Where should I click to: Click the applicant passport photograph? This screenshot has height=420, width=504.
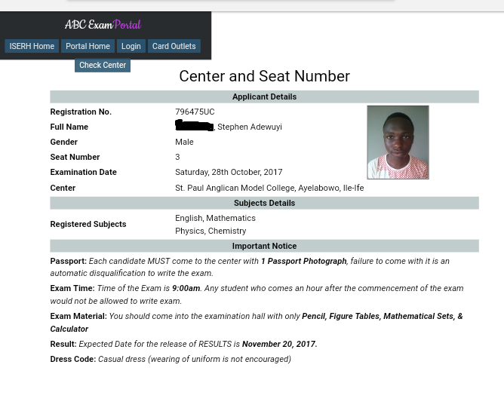tap(398, 142)
